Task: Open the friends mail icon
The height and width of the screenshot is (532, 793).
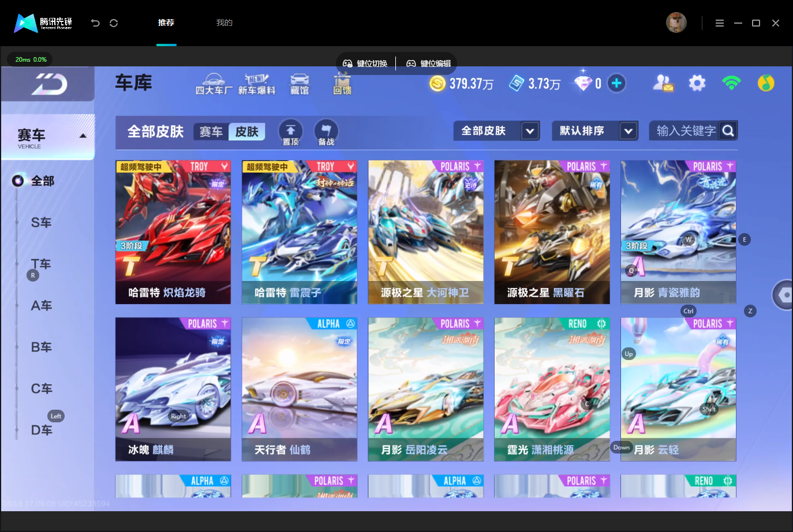Action: (x=663, y=84)
